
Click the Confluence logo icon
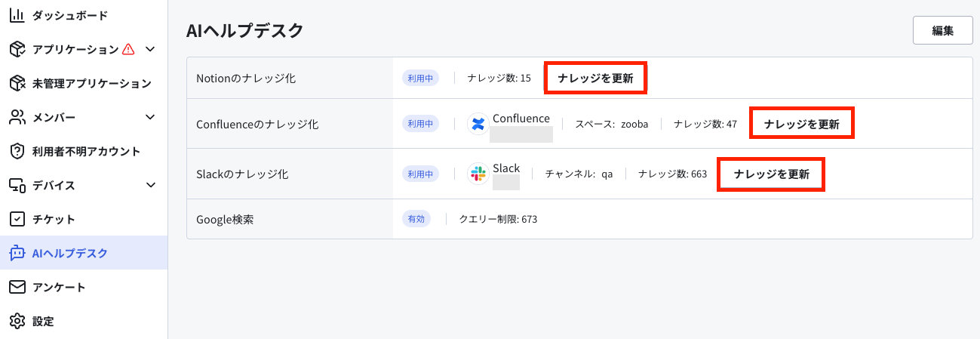click(x=478, y=124)
